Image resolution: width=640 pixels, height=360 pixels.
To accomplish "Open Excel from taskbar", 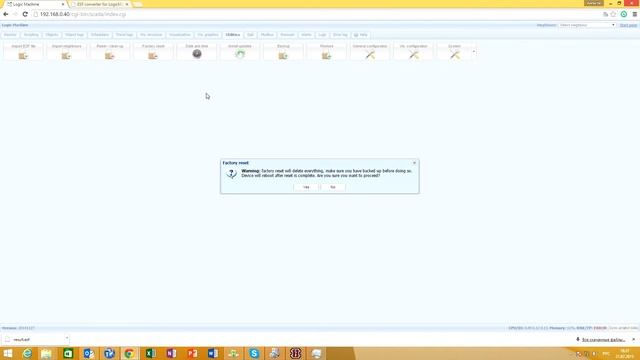I will (x=150, y=353).
